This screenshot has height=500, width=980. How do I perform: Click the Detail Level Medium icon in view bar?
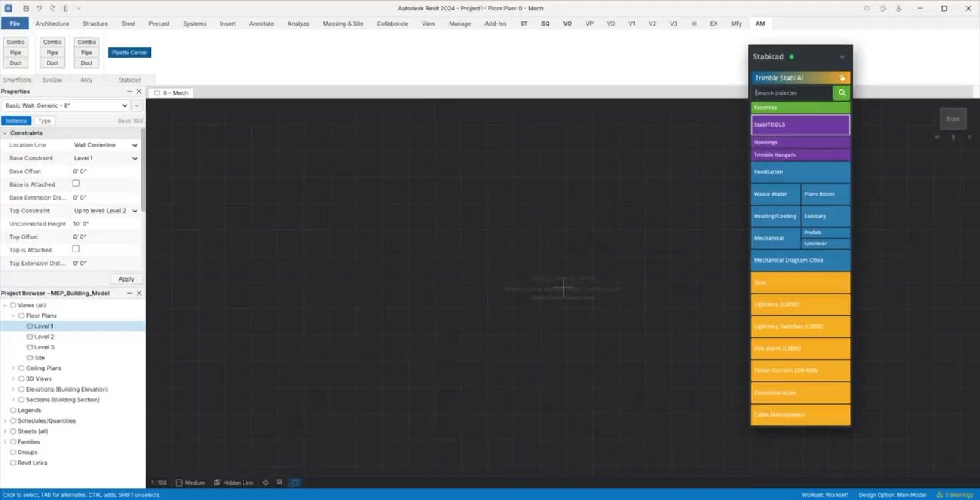[179, 483]
